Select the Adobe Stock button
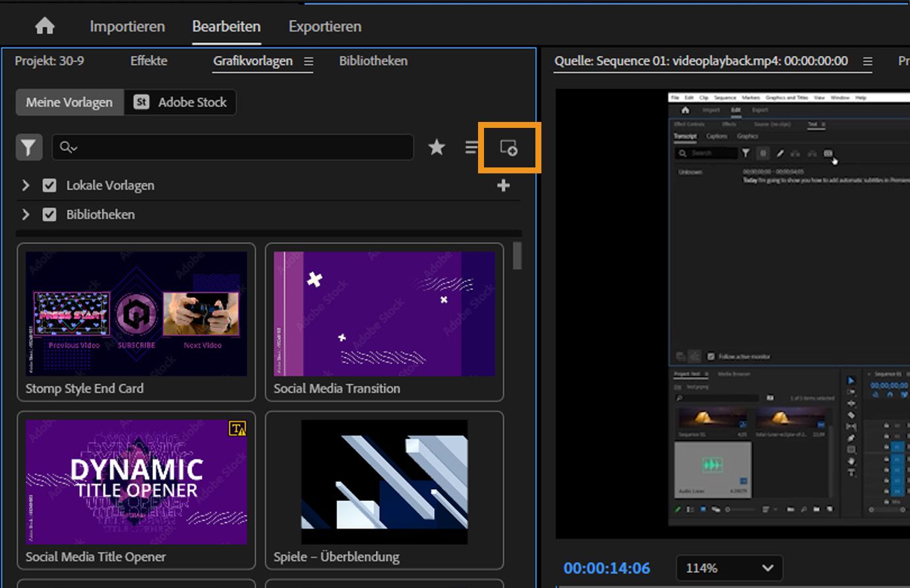 click(180, 102)
